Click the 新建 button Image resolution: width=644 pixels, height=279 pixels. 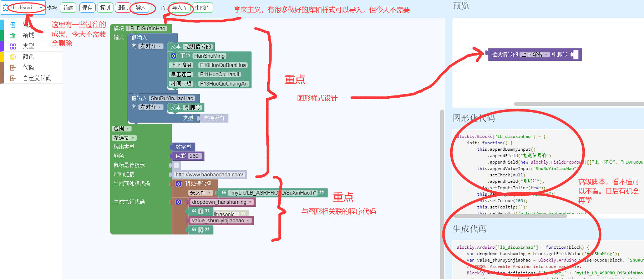tap(68, 7)
